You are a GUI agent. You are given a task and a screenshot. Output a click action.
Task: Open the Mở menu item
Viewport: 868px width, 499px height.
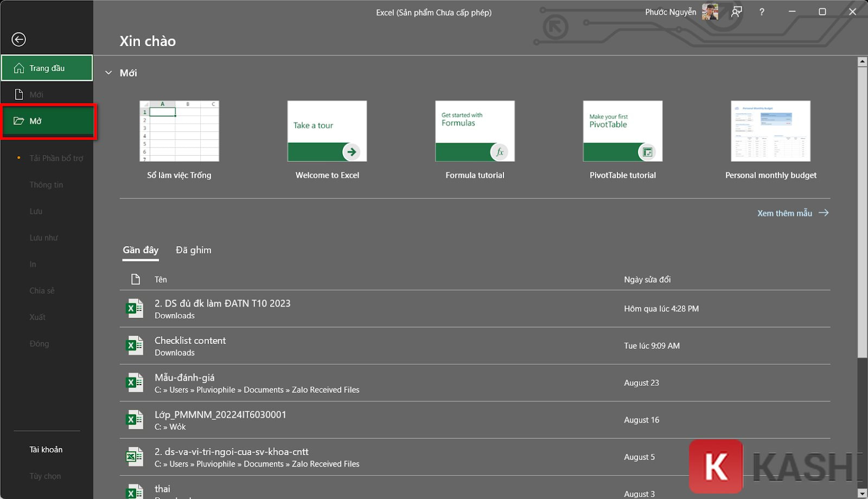click(x=48, y=121)
